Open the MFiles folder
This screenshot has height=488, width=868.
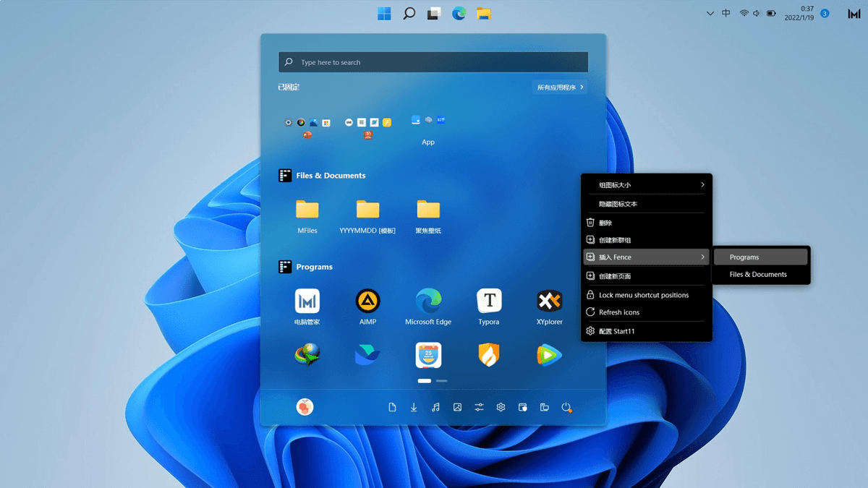click(307, 216)
